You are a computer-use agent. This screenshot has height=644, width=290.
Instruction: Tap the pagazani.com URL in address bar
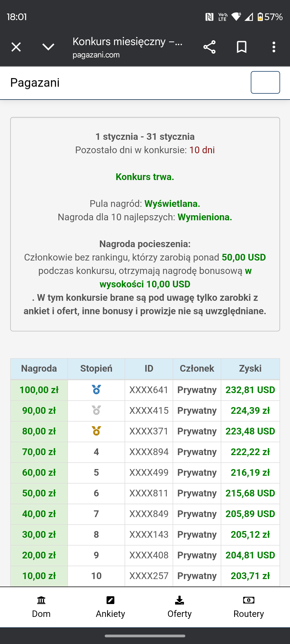(x=96, y=55)
